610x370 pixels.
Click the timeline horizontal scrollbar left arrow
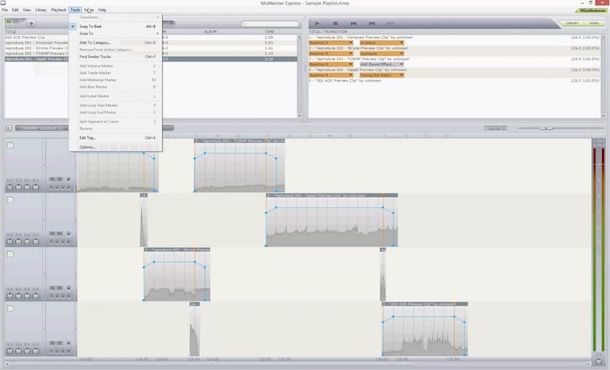click(7, 365)
